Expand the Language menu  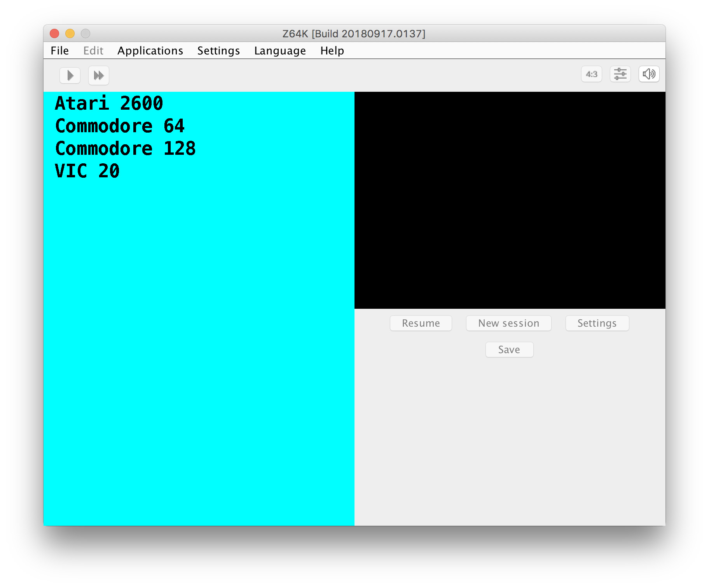(x=280, y=51)
